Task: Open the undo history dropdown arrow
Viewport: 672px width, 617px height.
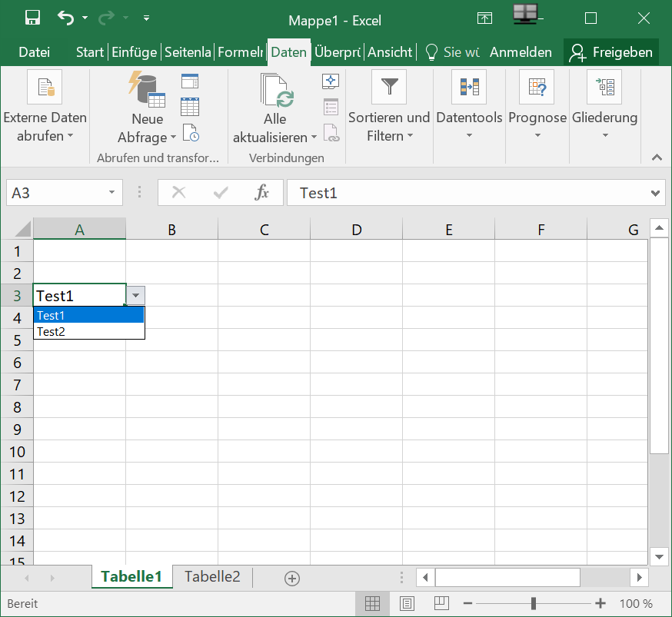Action: (85, 18)
